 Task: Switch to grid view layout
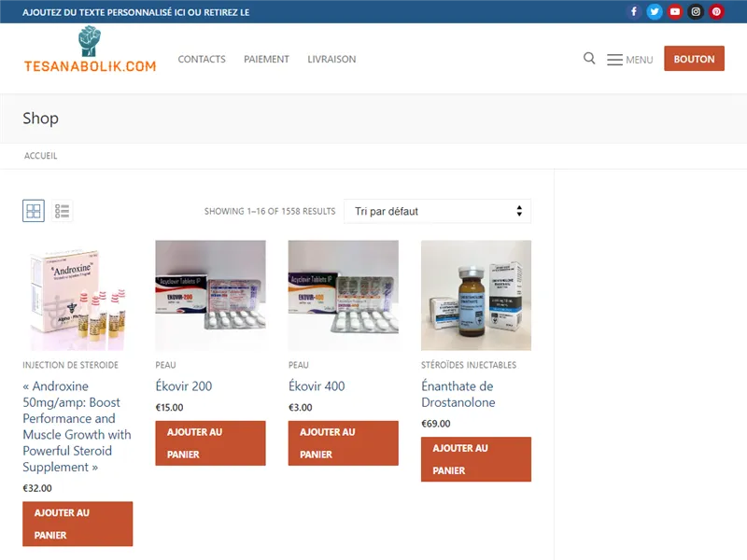tap(34, 211)
